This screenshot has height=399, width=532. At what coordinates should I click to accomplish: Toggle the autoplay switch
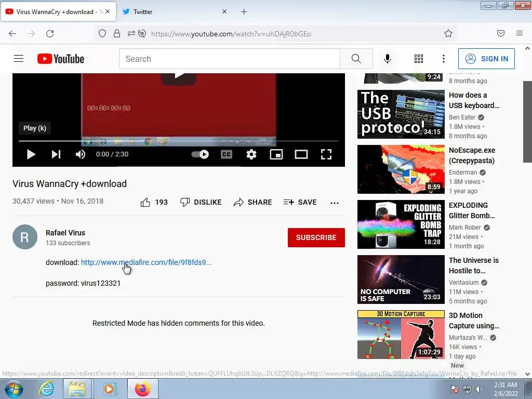click(200, 154)
